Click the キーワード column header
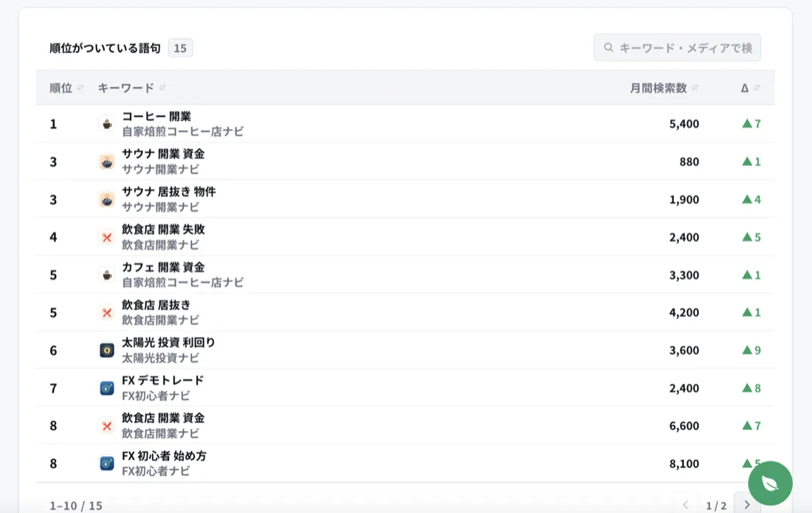 (x=125, y=88)
